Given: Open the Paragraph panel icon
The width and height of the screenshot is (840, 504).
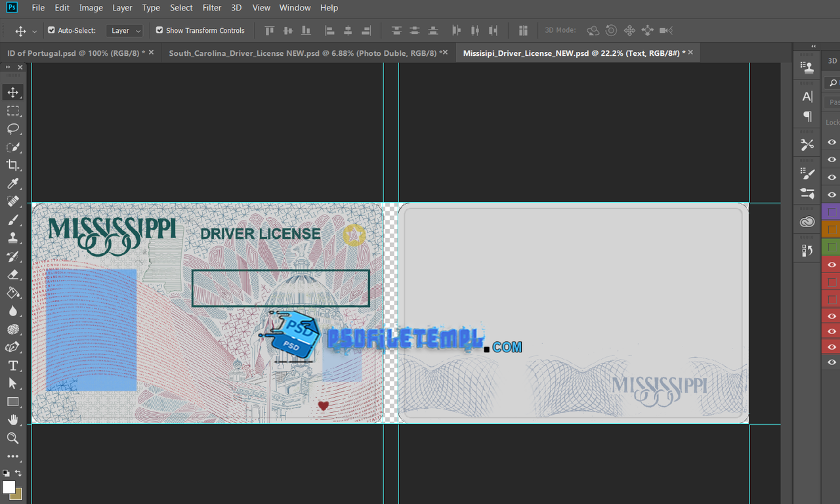Looking at the screenshot, I should point(807,116).
